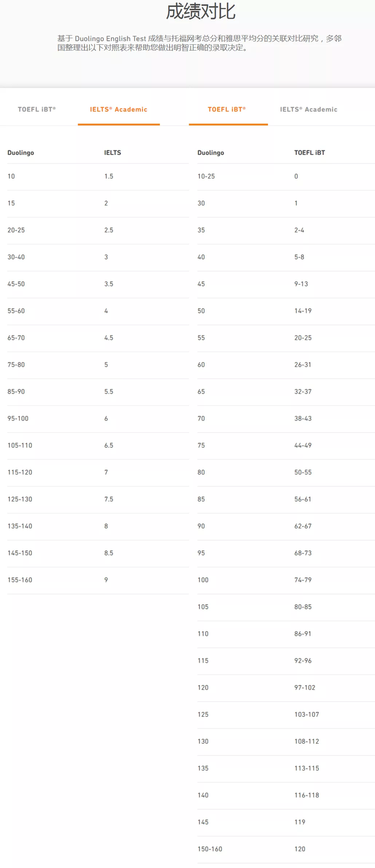Switch to the greyed-out TOEFL iBT tab in the left table
Image resolution: width=375 pixels, height=868 pixels.
click(x=37, y=109)
